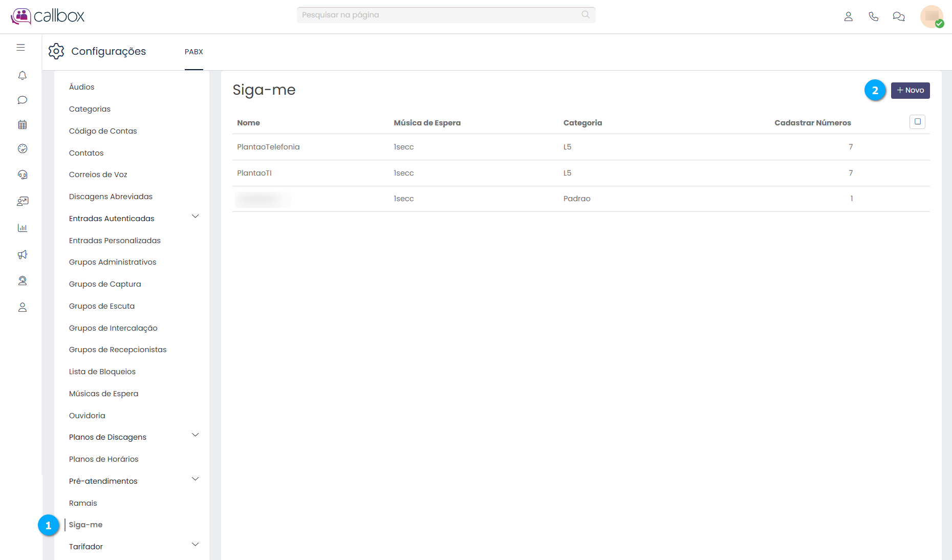This screenshot has height=560, width=952.
Task: Open the calendar grid sidebar icon
Action: coord(22,124)
